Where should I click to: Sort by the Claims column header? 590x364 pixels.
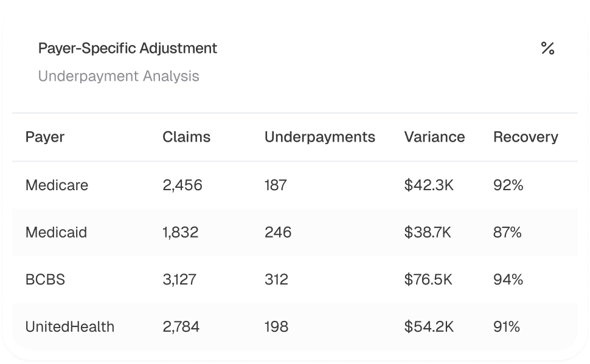click(x=186, y=137)
